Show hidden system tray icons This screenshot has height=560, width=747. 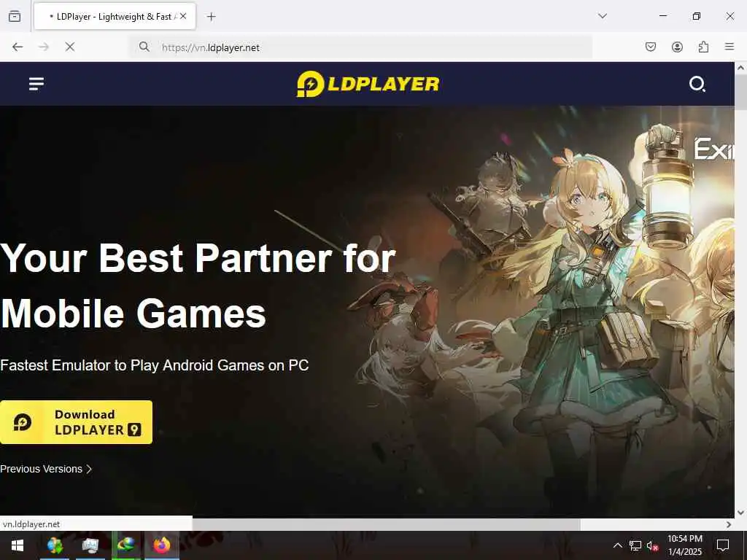point(617,545)
